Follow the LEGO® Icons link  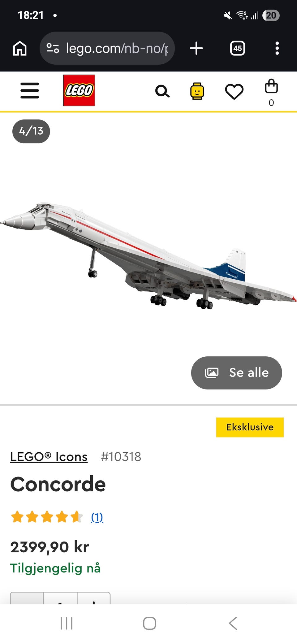49,457
